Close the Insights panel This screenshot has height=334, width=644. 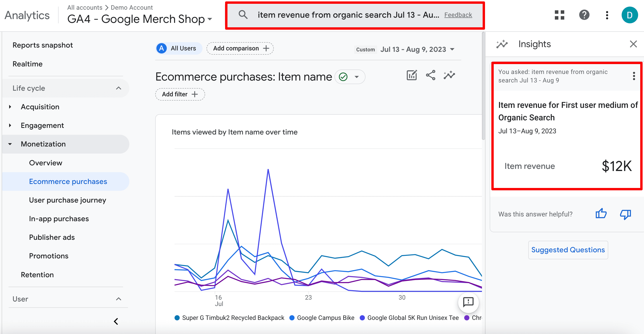coord(633,44)
